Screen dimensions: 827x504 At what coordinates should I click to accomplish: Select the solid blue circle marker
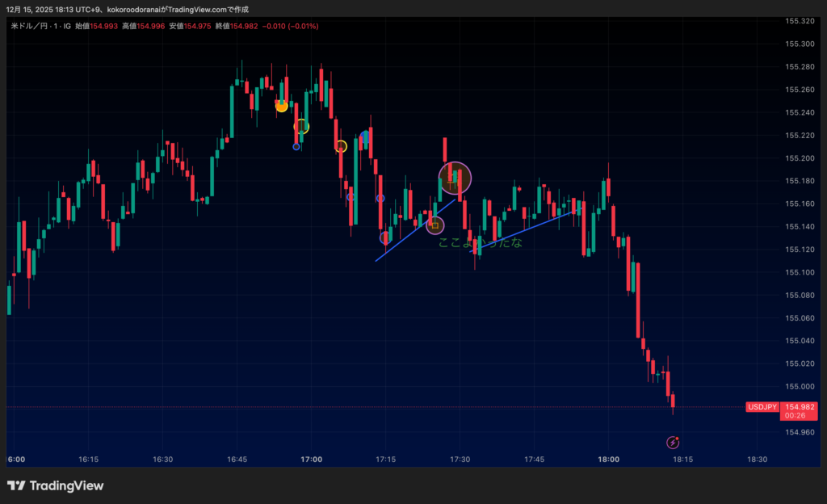[x=364, y=137]
